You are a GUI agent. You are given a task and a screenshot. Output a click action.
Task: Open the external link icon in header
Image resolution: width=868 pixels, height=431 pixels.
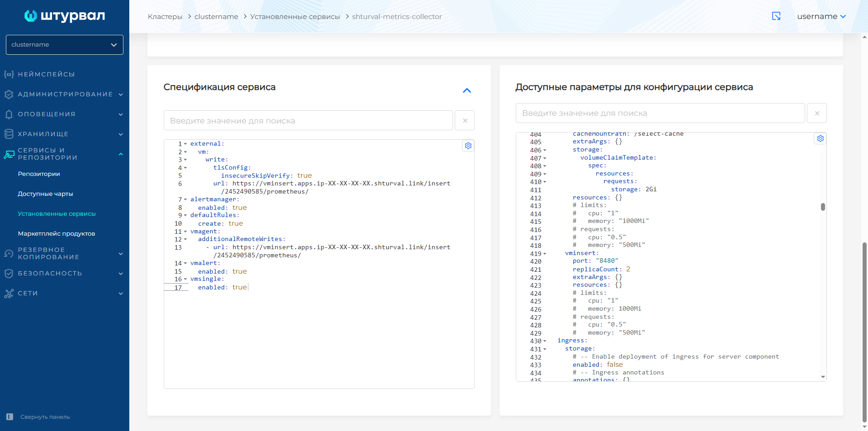tap(776, 16)
